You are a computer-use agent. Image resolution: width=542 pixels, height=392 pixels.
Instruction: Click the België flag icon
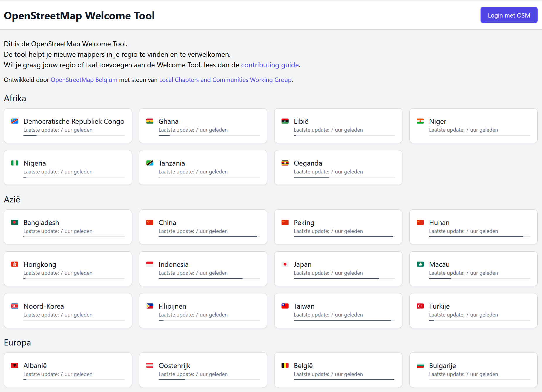click(x=285, y=365)
